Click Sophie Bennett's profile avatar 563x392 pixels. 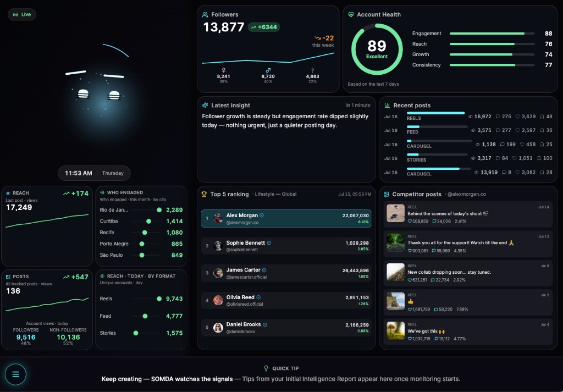click(x=218, y=246)
